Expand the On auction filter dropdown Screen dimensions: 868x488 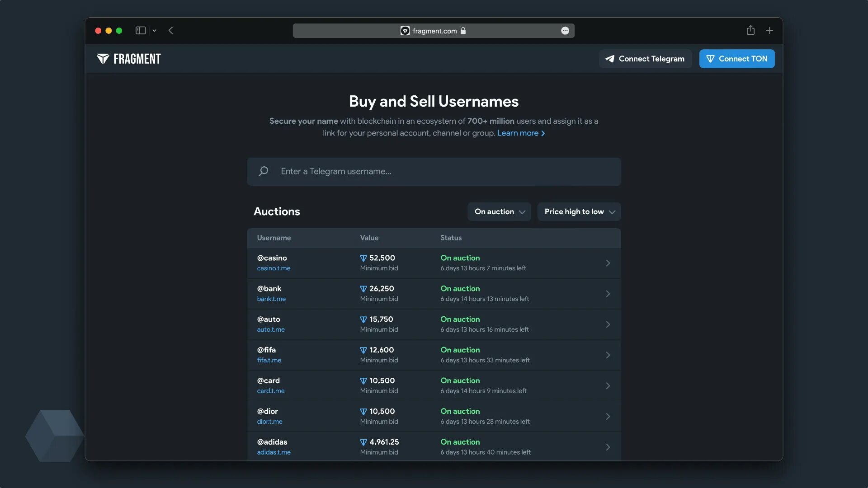pyautogui.click(x=499, y=211)
